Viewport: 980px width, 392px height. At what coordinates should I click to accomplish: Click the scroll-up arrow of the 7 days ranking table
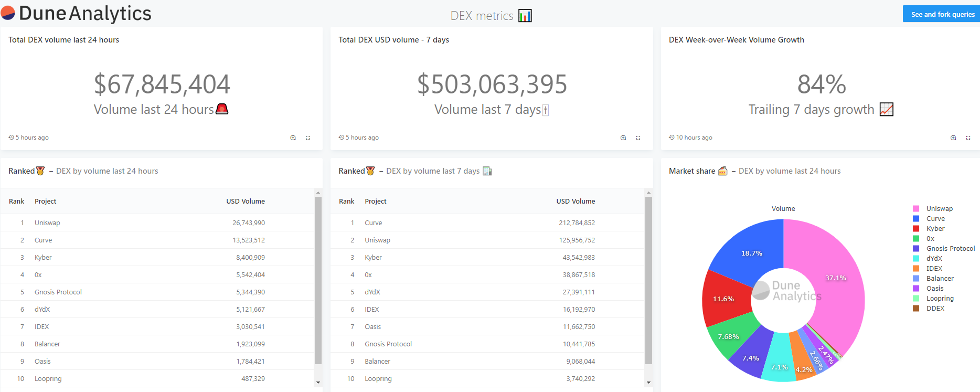pos(648,193)
